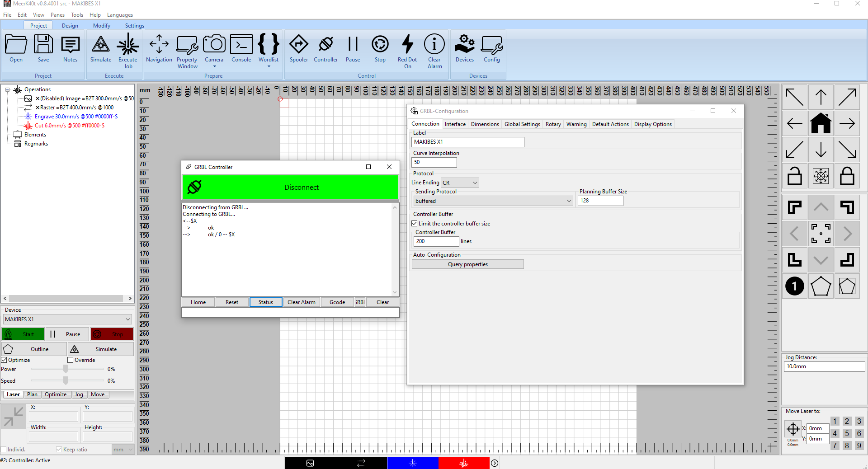
Task: Click the Clear Alarm info icon
Action: [x=434, y=52]
